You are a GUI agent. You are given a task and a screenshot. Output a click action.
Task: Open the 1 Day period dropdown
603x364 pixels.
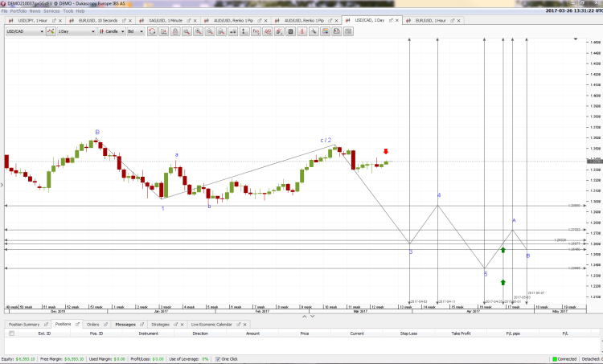click(76, 31)
